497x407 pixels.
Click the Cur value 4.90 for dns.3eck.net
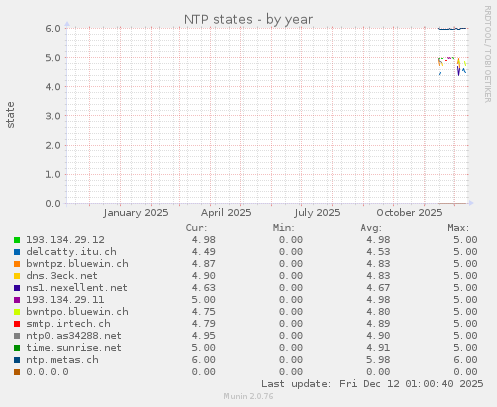pos(203,276)
